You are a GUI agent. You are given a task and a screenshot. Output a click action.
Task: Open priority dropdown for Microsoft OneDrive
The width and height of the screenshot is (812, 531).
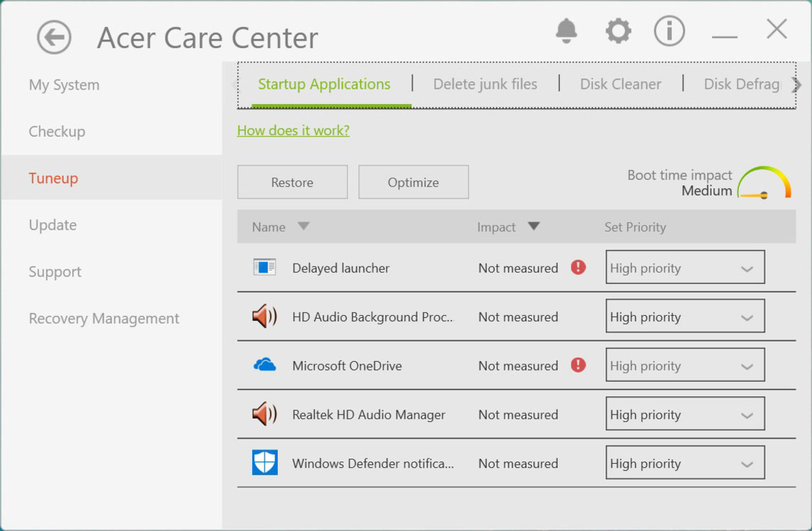point(685,365)
